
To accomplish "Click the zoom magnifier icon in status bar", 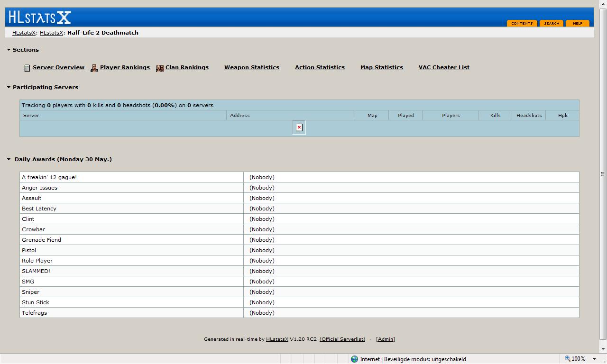I will point(567,359).
